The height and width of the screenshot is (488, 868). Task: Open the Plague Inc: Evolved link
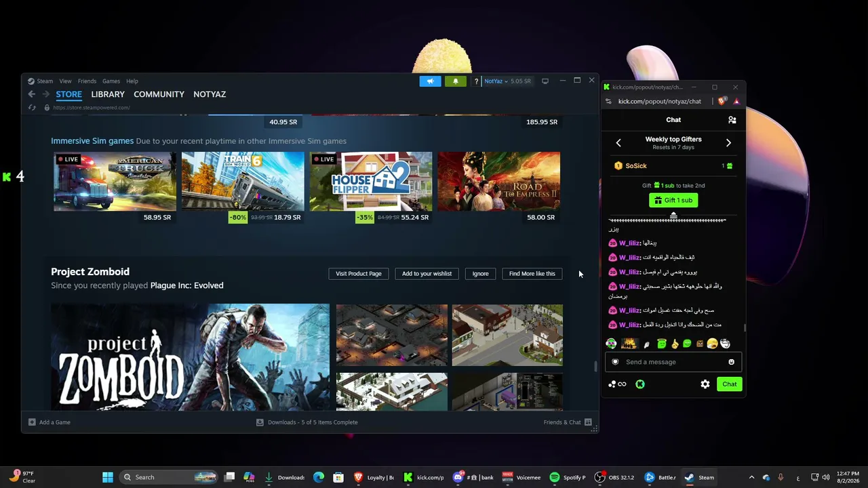click(186, 285)
